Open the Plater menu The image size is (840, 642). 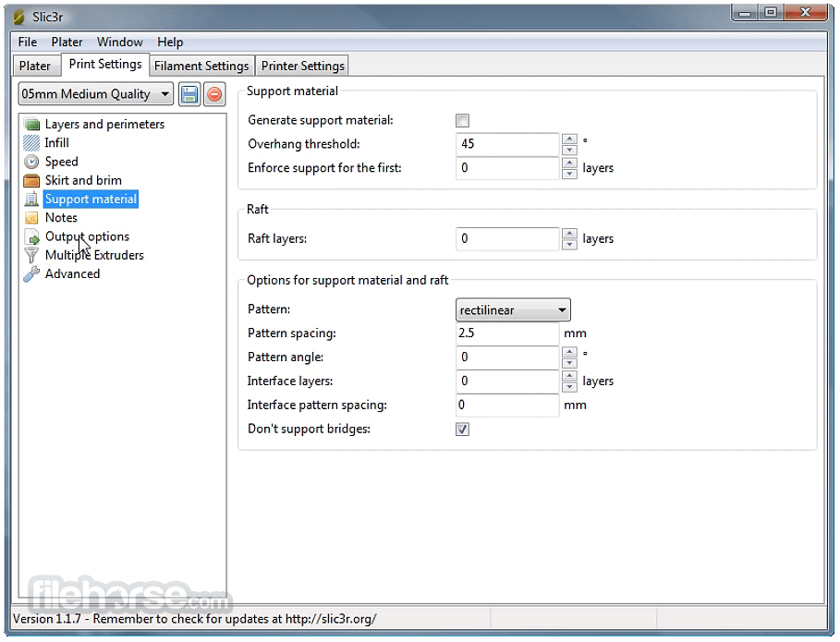click(67, 42)
